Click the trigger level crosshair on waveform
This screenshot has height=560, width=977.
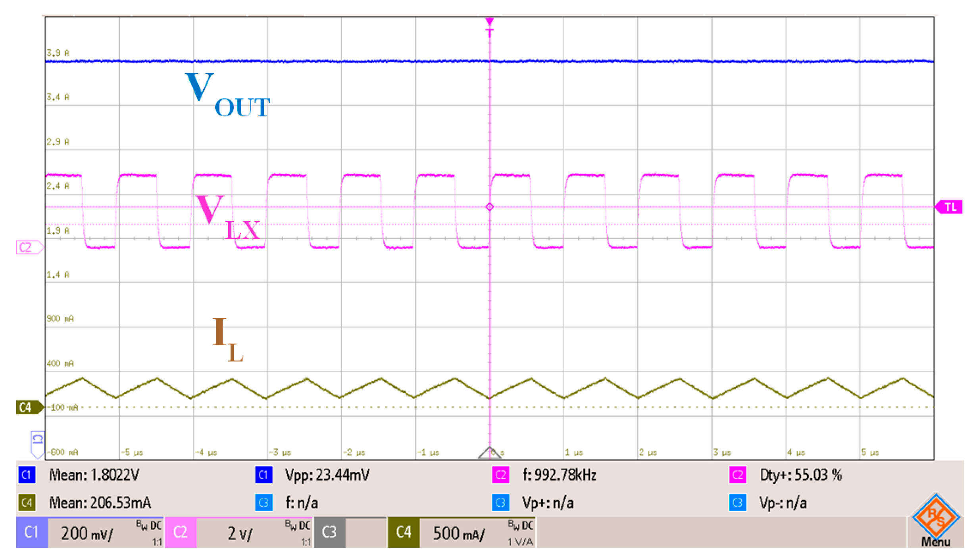[x=489, y=207]
